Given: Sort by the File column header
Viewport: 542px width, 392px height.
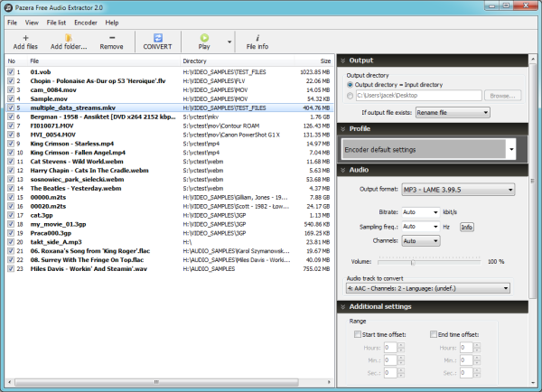Looking at the screenshot, I should click(104, 61).
